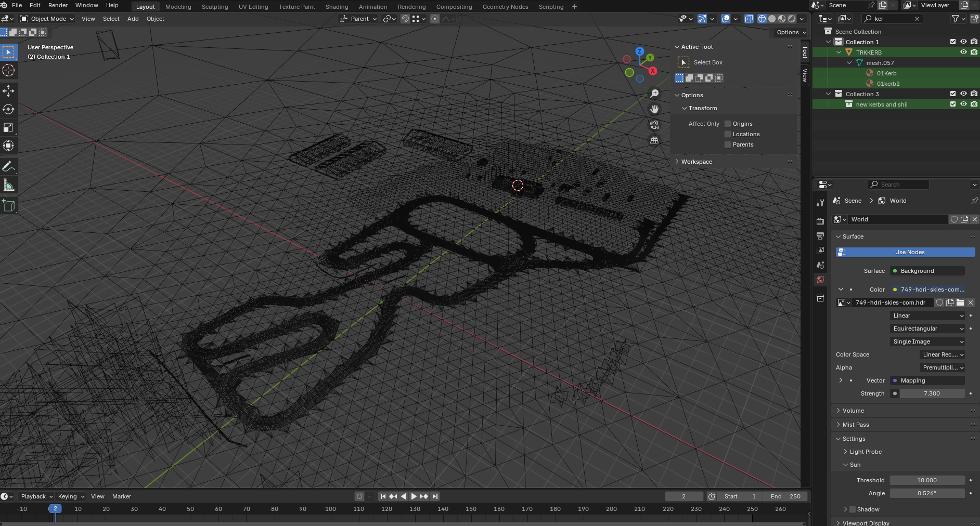Activate the Move tool
Screen dimensions: 980x526
point(8,91)
